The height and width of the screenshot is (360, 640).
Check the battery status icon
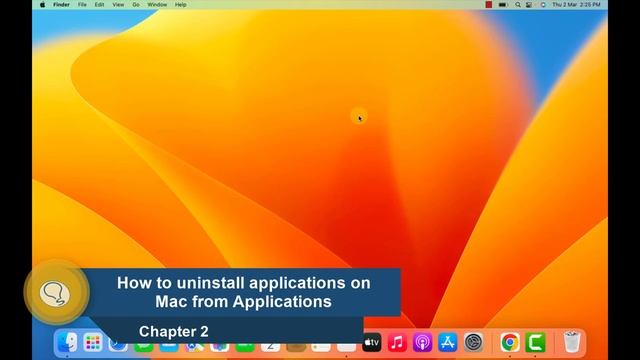pyautogui.click(x=502, y=5)
